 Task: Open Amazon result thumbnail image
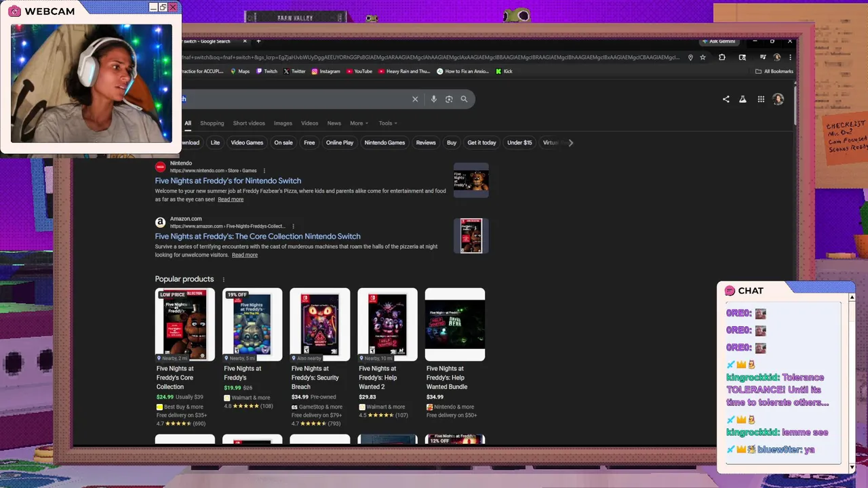coord(471,236)
